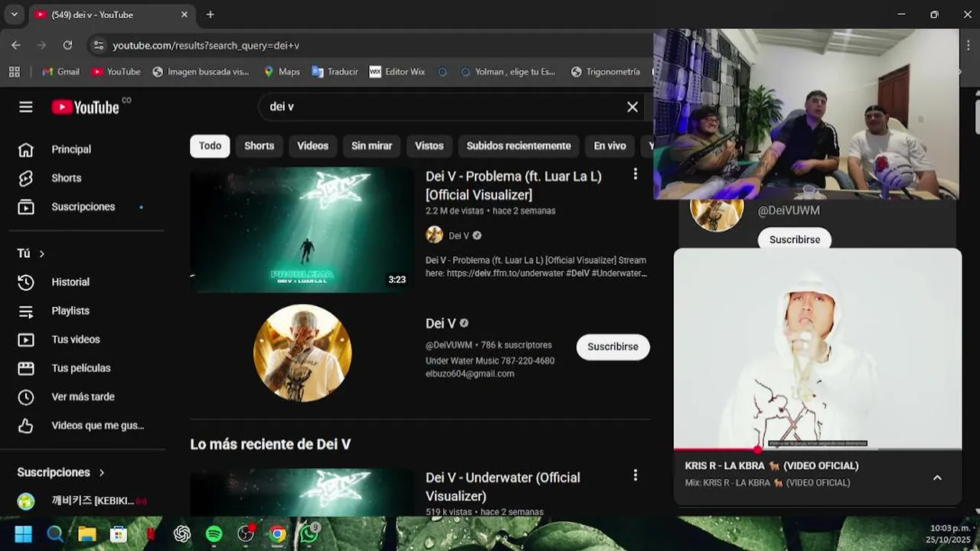
Task: Click the address bar URL
Action: [206, 46]
